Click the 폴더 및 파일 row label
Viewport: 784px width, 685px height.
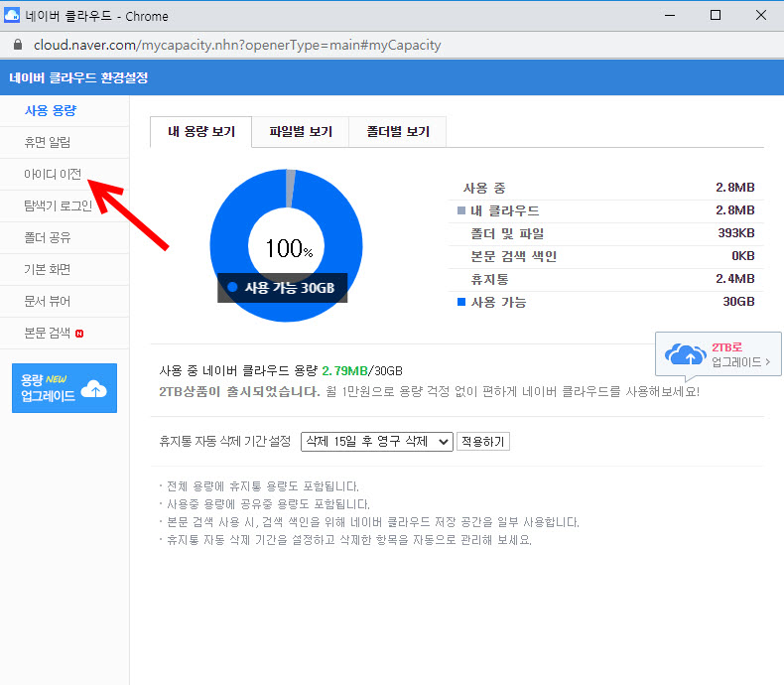click(507, 233)
